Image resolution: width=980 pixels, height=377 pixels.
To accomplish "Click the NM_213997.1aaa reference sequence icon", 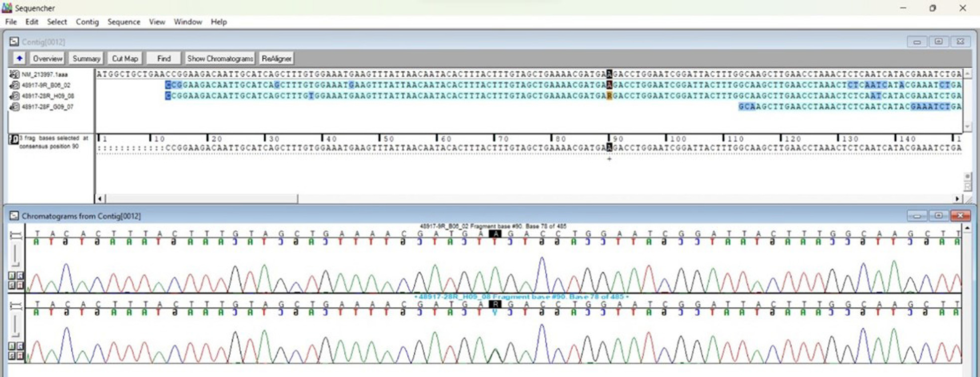I will 14,74.
